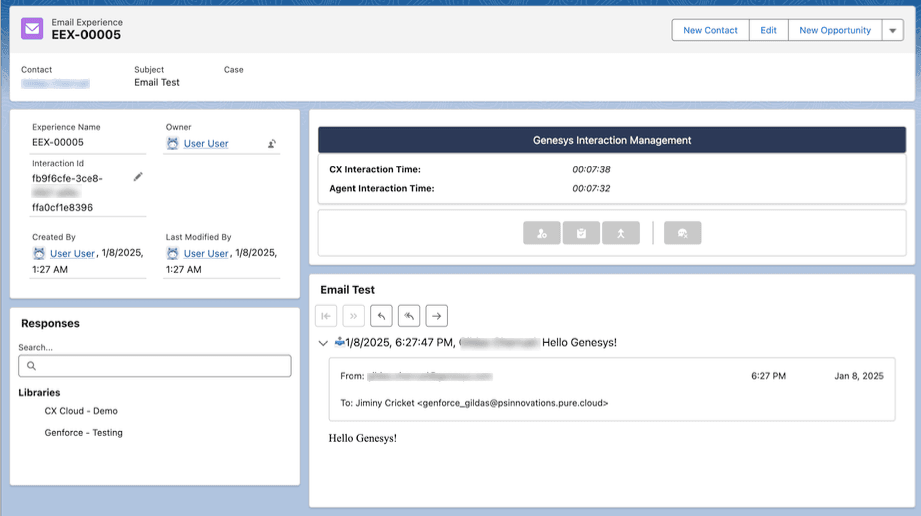Click the double-chevron next email icon
Image resolution: width=921 pixels, height=516 pixels.
[x=354, y=316]
